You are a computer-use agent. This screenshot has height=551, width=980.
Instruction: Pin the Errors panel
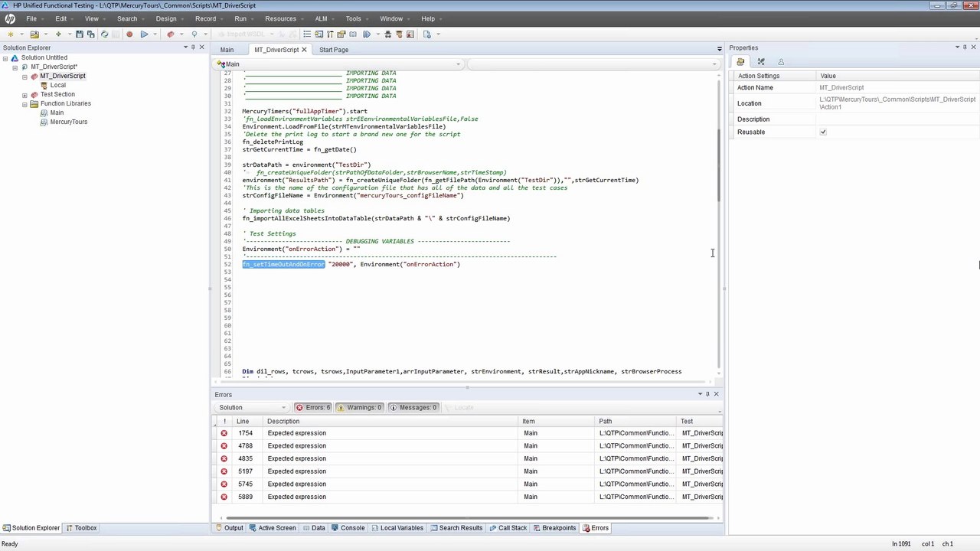coord(707,394)
